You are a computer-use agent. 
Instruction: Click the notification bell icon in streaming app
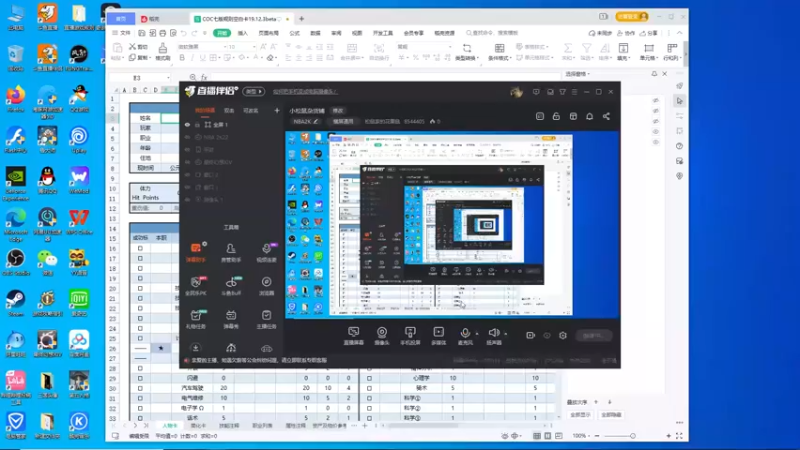[x=589, y=116]
